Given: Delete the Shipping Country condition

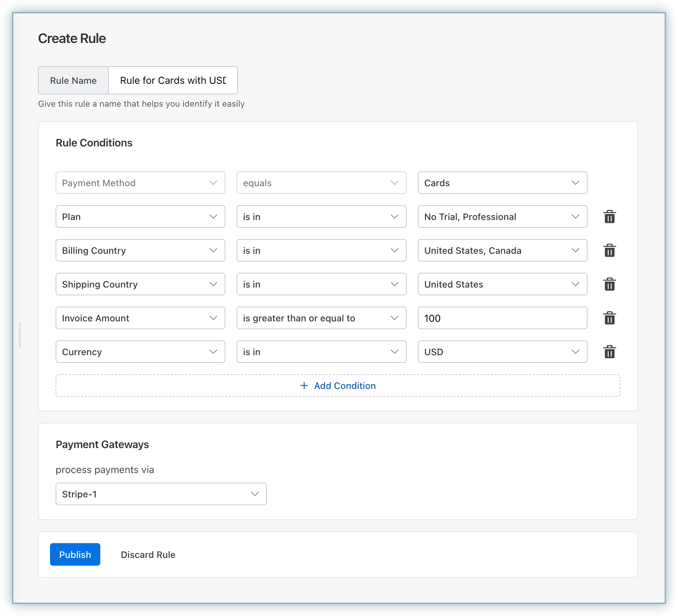Looking at the screenshot, I should click(609, 284).
